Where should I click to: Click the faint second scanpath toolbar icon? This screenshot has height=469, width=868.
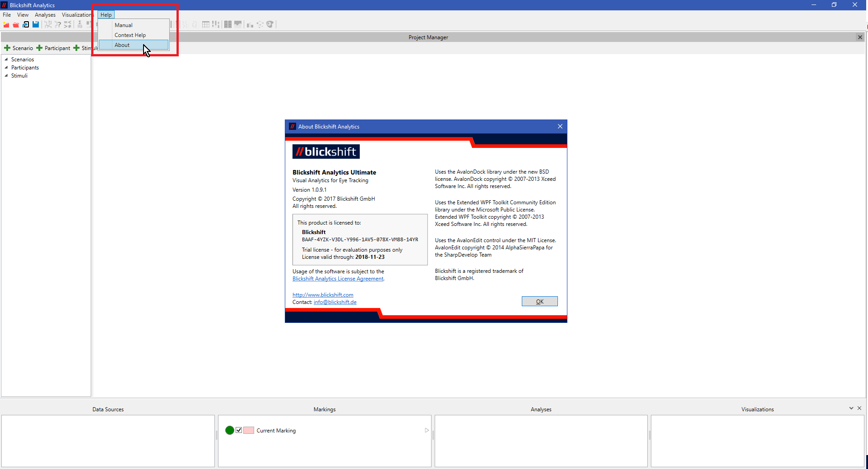[195, 24]
